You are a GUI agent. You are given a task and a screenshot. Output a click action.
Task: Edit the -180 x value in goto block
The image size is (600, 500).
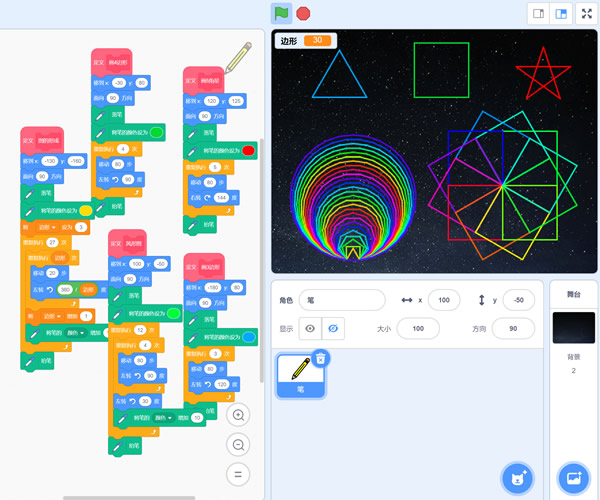point(212,287)
